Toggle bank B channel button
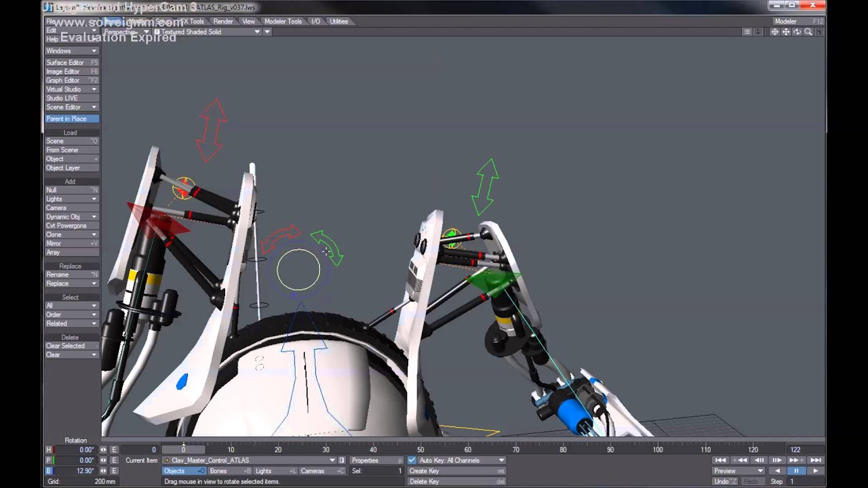 click(48, 471)
